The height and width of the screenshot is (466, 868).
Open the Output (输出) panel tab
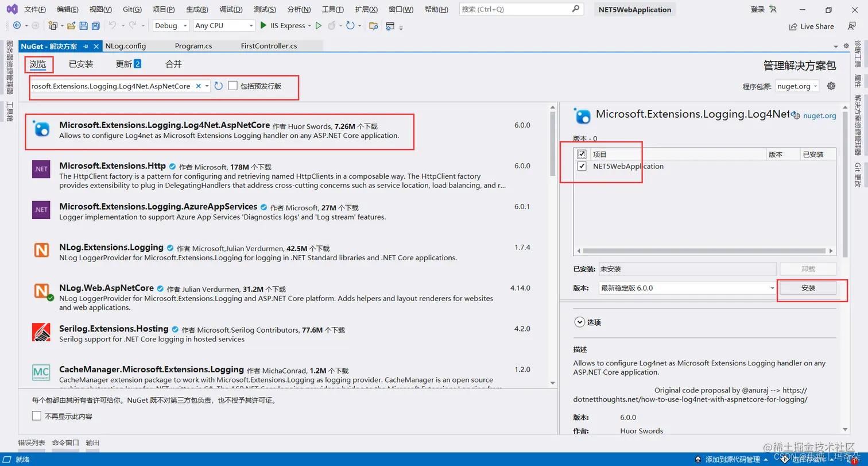coord(92,443)
